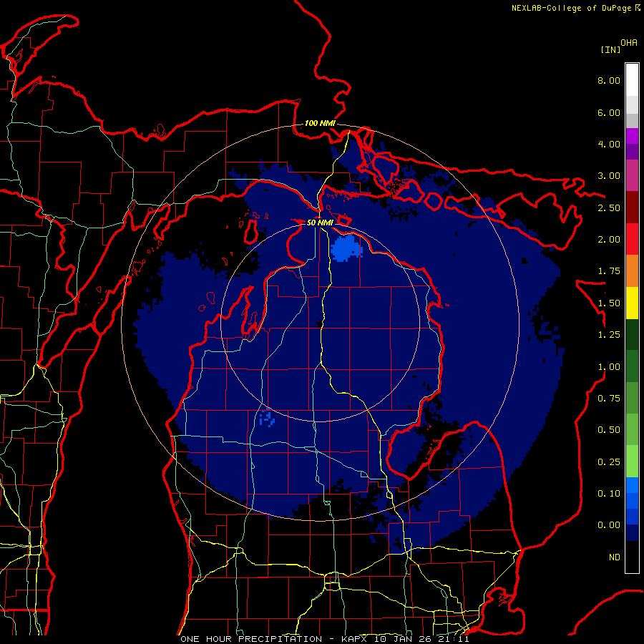The height and width of the screenshot is (644, 644).
Task: Click the 6.00 scale value
Action: click(x=609, y=112)
